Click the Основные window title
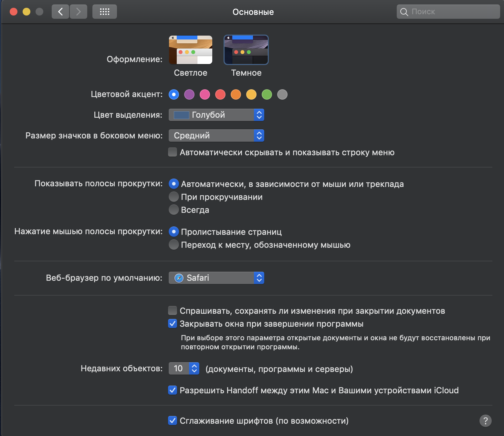504x436 pixels. click(x=253, y=12)
